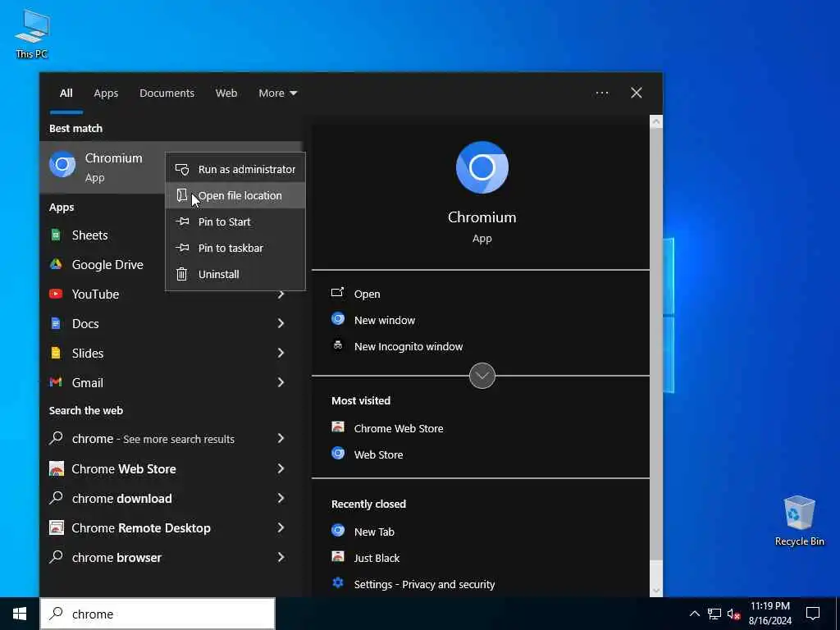Click Open in Chromium preview pane

tap(367, 294)
